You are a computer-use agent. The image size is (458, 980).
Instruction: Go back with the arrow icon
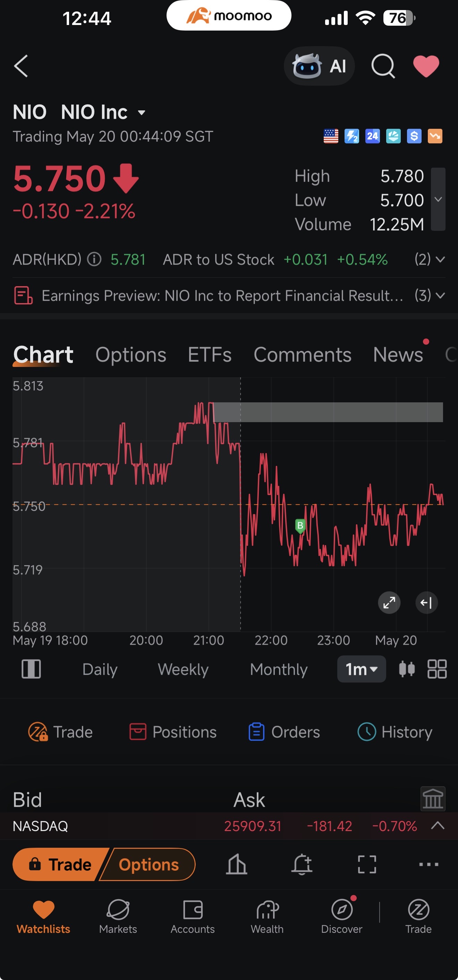21,66
